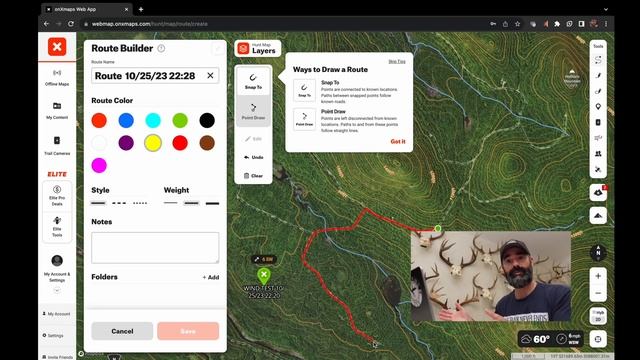Open the map notifications button with badge

598,192
